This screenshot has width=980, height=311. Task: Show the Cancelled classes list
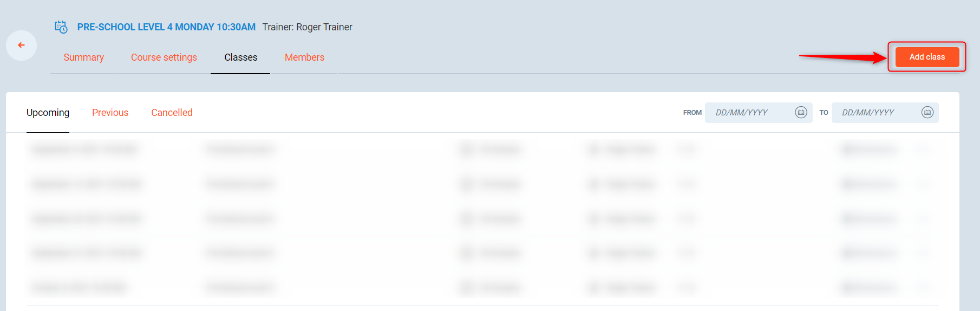[x=172, y=113]
